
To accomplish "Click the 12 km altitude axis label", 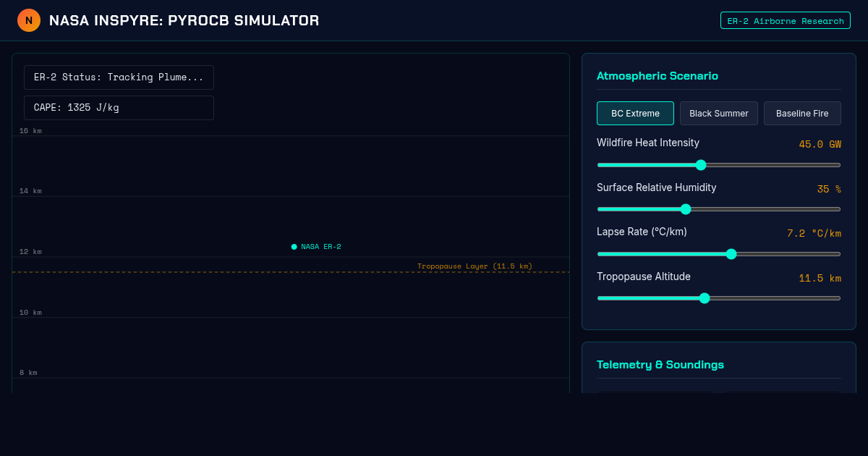I will click(x=30, y=252).
